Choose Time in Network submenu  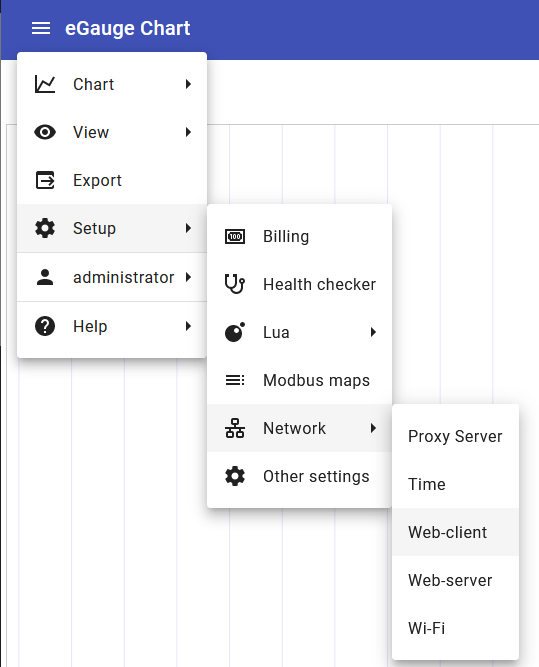[455, 484]
